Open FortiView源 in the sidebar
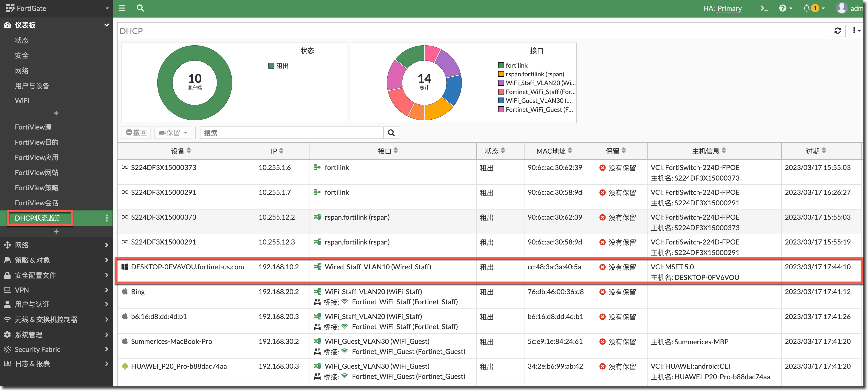This screenshot has width=868, height=391. 33,127
